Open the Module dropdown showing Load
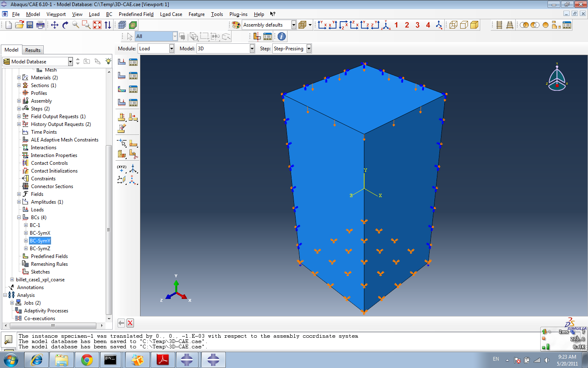588x368 pixels. (x=171, y=49)
